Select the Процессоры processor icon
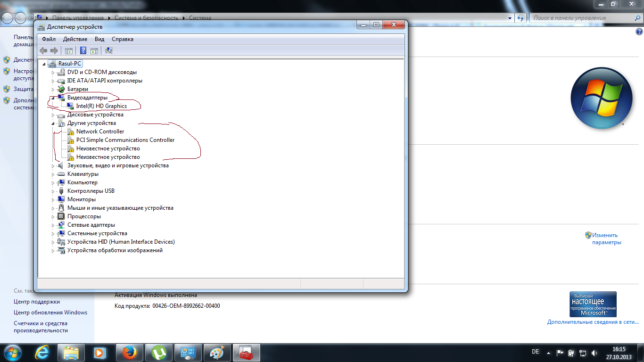644x362 pixels. (61, 216)
